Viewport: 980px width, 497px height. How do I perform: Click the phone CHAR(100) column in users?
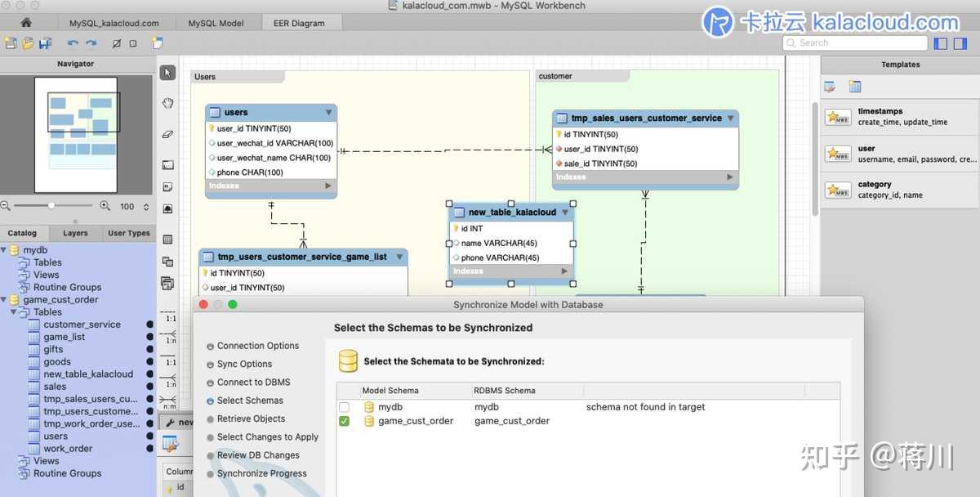[250, 172]
